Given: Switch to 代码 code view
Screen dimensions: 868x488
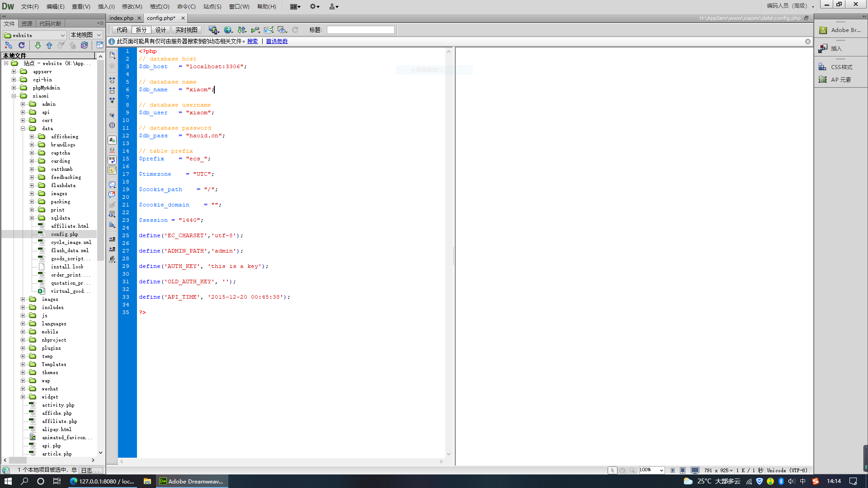Looking at the screenshot, I should tap(122, 30).
